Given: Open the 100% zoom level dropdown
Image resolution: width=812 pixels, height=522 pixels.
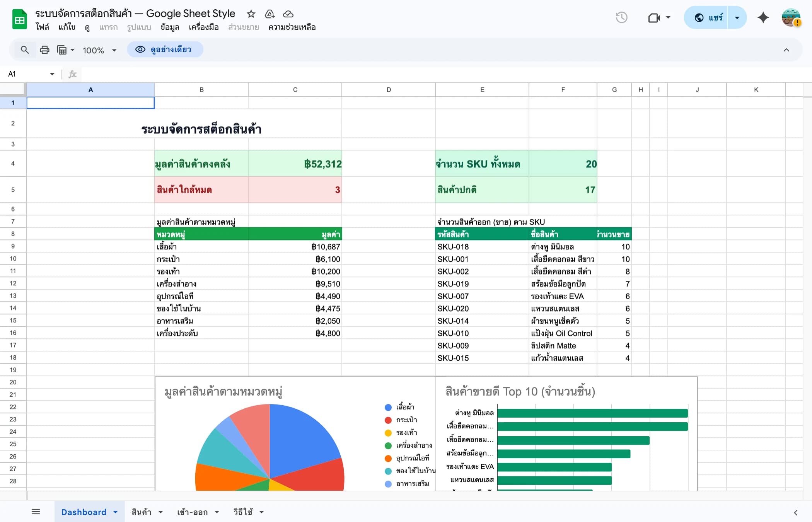Looking at the screenshot, I should (x=98, y=49).
